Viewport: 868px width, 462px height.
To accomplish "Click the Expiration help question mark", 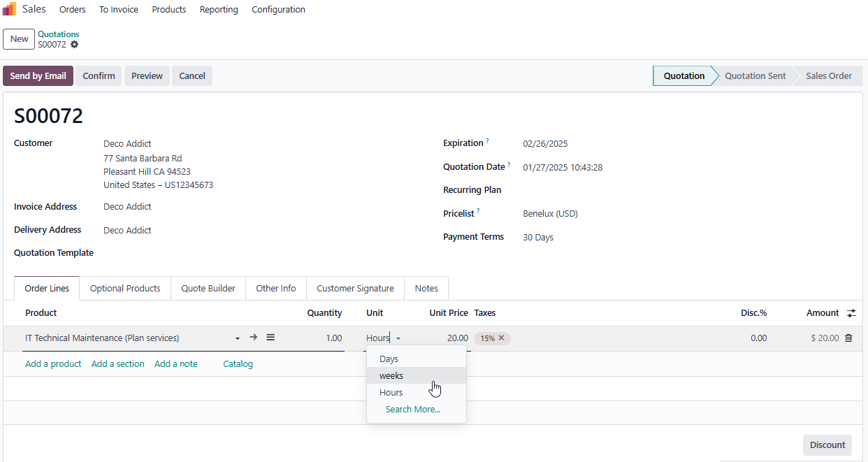I will (x=488, y=141).
